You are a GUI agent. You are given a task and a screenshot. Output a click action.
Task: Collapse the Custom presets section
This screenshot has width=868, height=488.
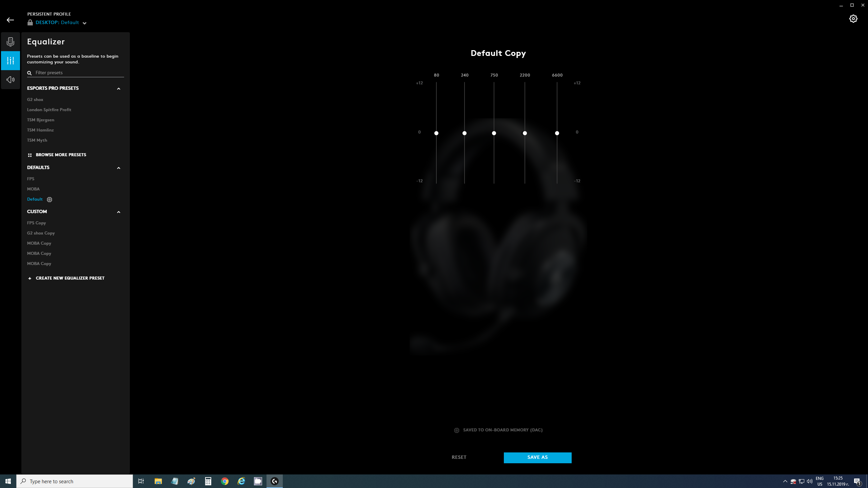tap(119, 212)
